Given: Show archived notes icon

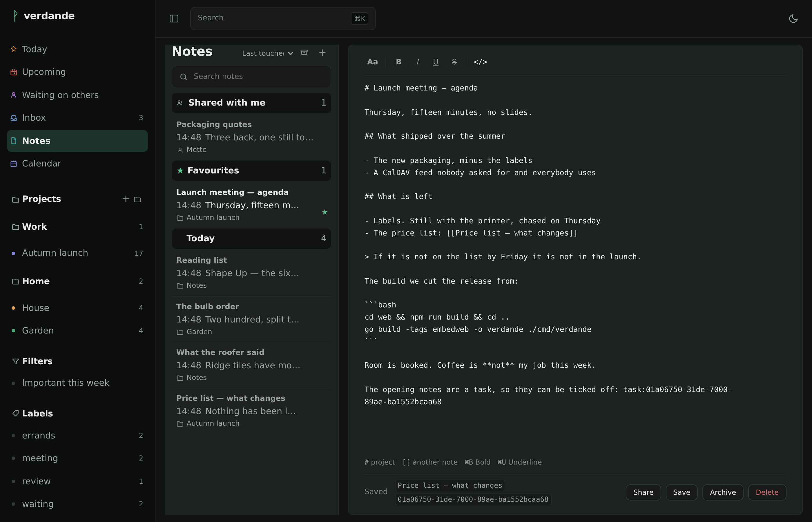Looking at the screenshot, I should (304, 52).
